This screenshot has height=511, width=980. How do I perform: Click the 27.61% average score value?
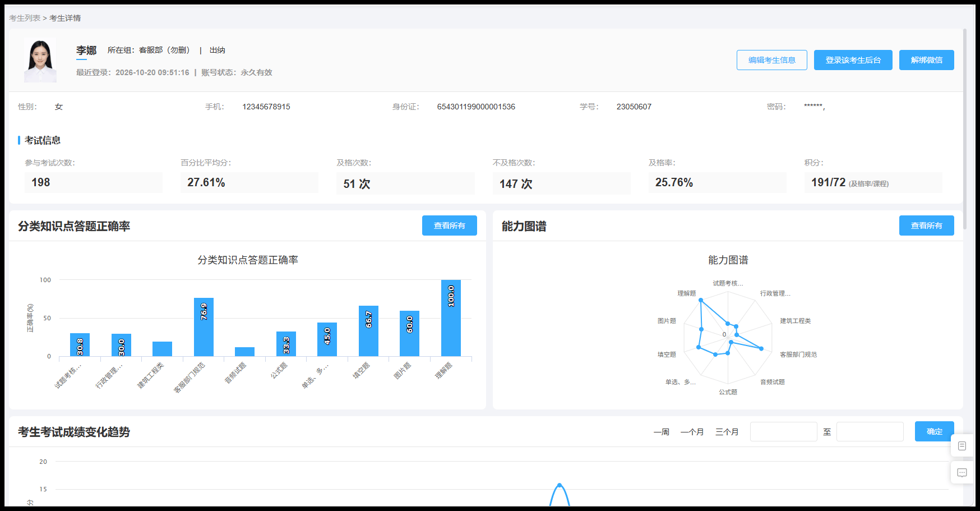pyautogui.click(x=206, y=182)
